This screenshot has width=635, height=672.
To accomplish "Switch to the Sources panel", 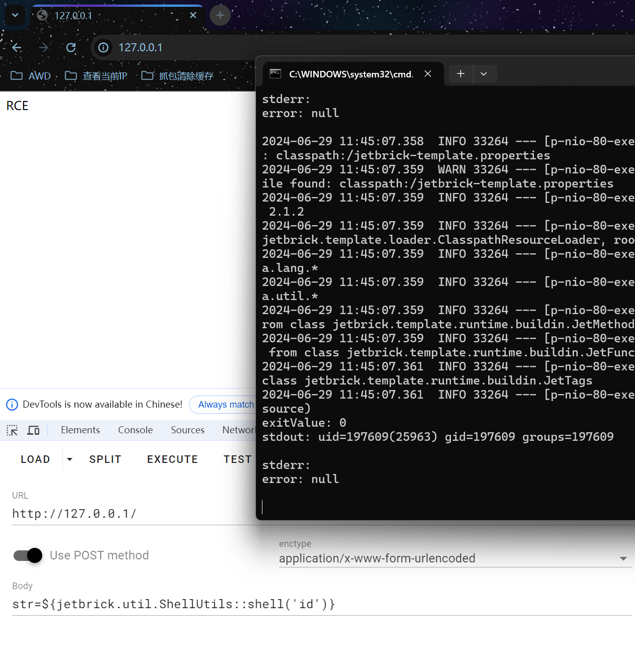I will [x=188, y=430].
